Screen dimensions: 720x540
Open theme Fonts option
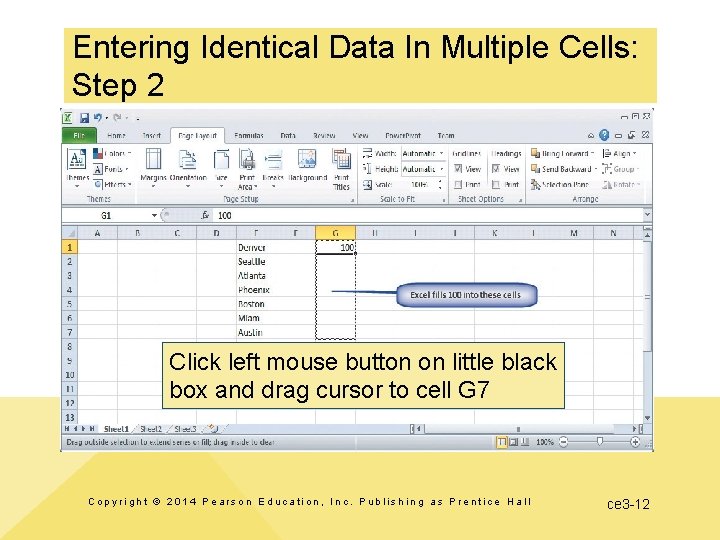coord(110,169)
